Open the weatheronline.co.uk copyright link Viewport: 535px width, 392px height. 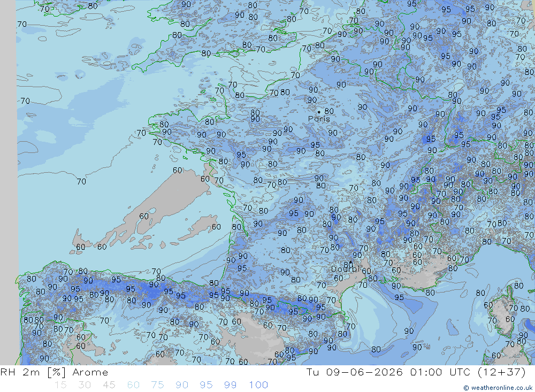[498, 388]
